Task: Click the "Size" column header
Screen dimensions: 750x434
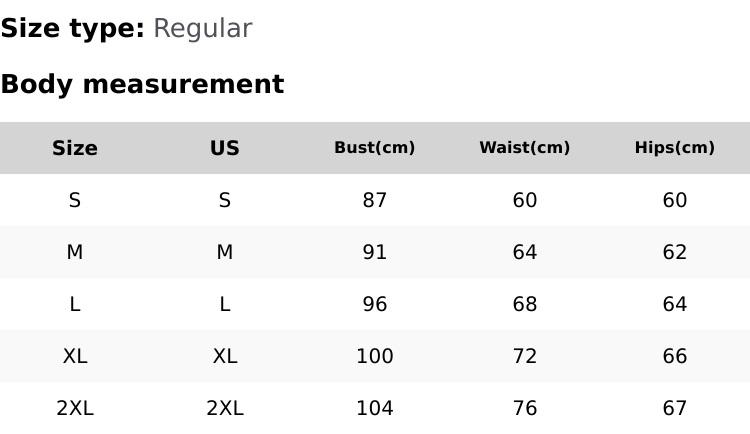Action: 75,148
